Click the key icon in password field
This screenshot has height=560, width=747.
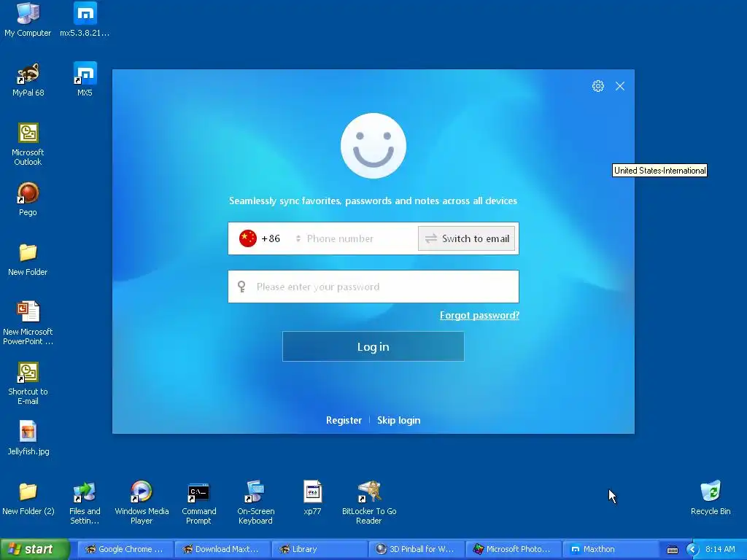point(241,287)
